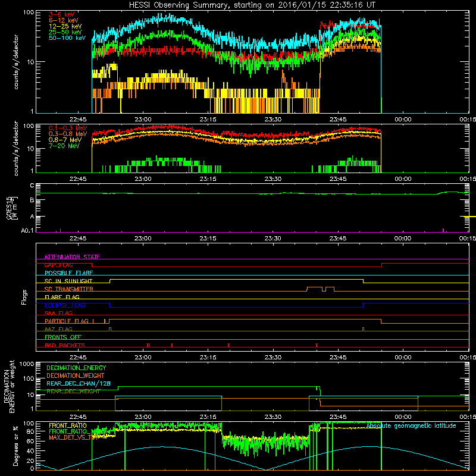Click the 1000 tick on the decimation axis

click(27, 364)
